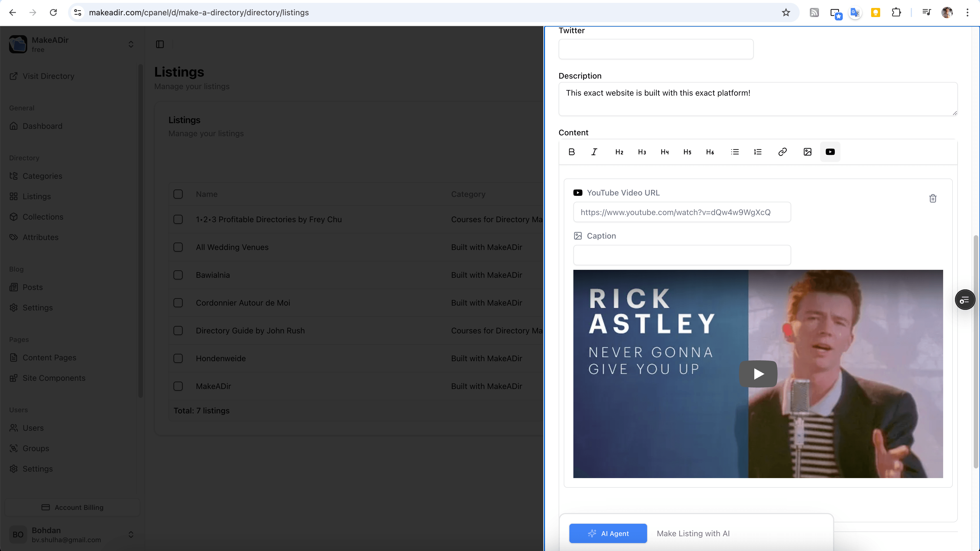Go to Content Pages in sidebar

[x=49, y=357]
